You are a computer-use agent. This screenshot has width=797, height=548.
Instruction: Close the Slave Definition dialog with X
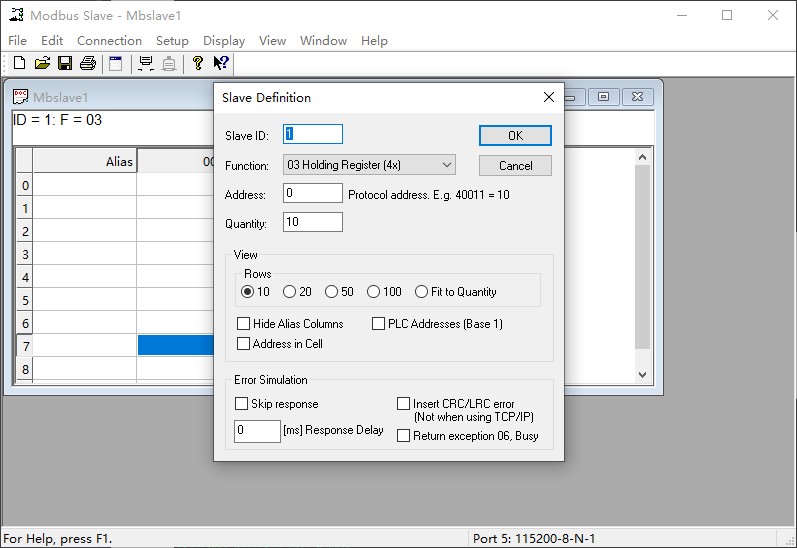[x=548, y=97]
